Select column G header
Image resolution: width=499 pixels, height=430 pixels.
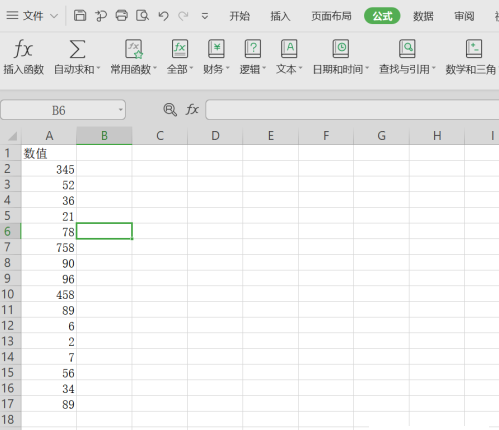pos(381,136)
